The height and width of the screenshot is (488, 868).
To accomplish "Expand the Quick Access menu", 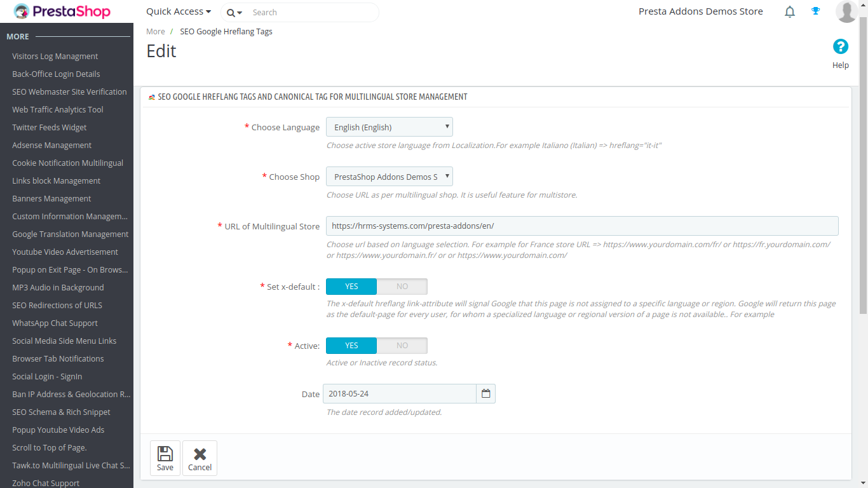I will point(179,11).
